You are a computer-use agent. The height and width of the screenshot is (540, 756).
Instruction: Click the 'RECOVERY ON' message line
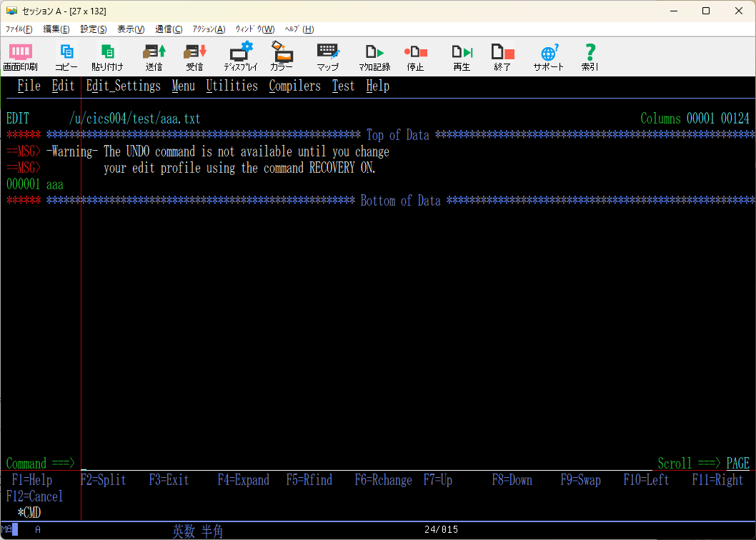coord(239,169)
